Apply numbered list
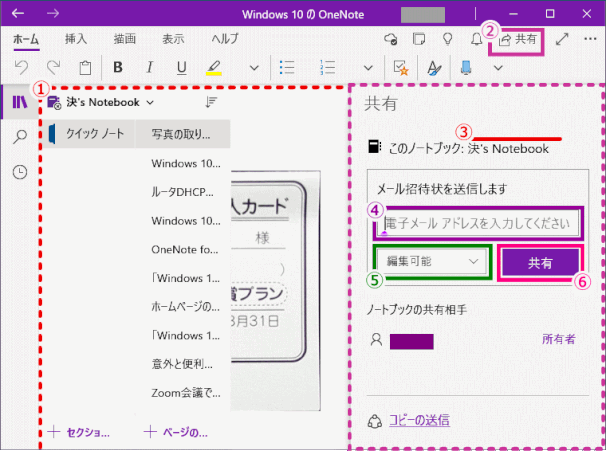 point(327,68)
